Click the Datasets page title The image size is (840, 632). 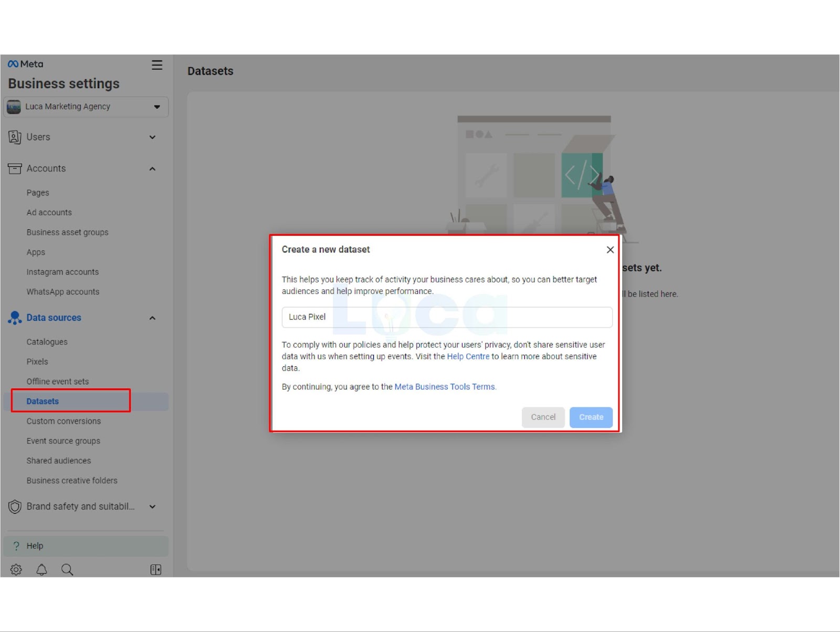click(x=211, y=71)
